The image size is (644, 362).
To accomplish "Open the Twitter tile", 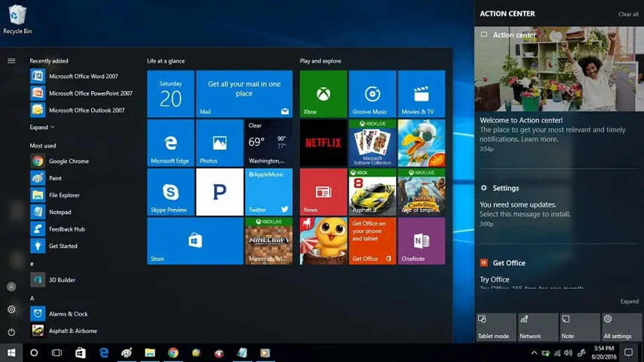I will (269, 192).
